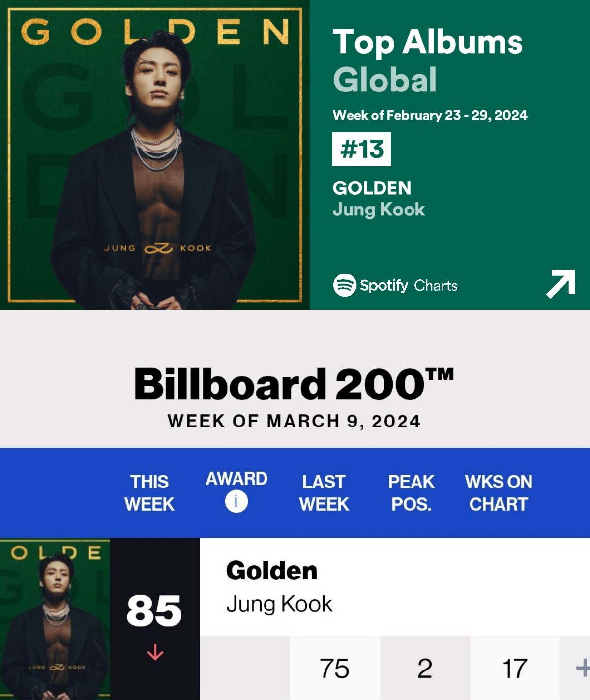Select the THIS WEEK column header
The height and width of the screenshot is (700, 590).
pyautogui.click(x=149, y=493)
